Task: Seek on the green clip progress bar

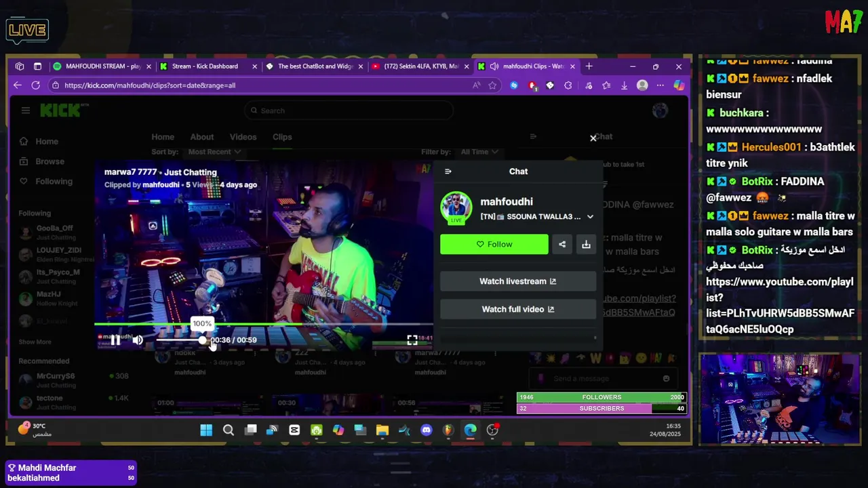Action: [263, 325]
